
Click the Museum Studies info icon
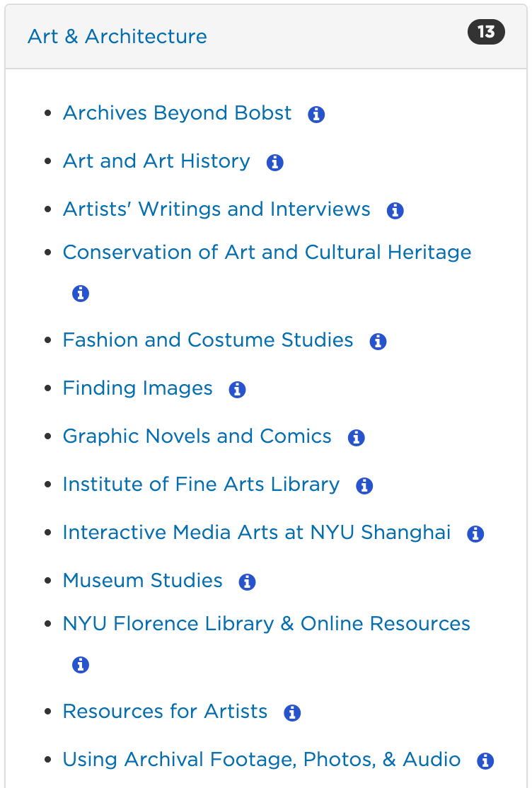pyautogui.click(x=247, y=582)
